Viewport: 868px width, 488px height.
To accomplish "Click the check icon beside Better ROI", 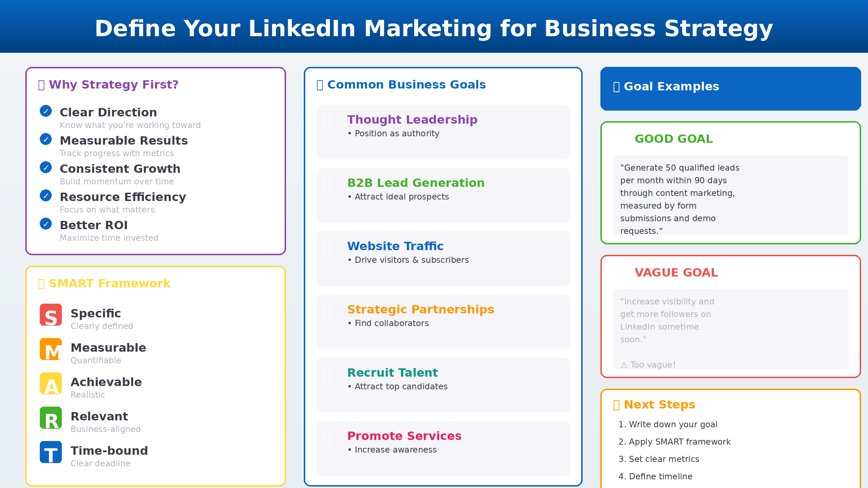I will (46, 224).
